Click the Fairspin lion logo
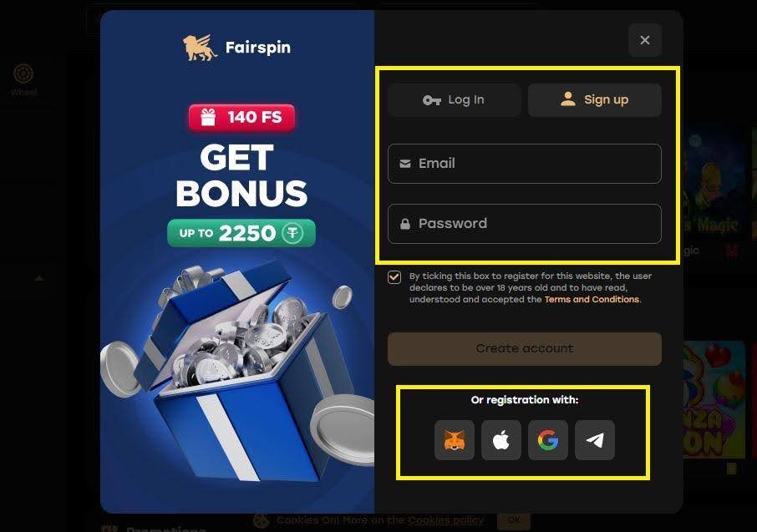This screenshot has width=757, height=532. pos(200,48)
